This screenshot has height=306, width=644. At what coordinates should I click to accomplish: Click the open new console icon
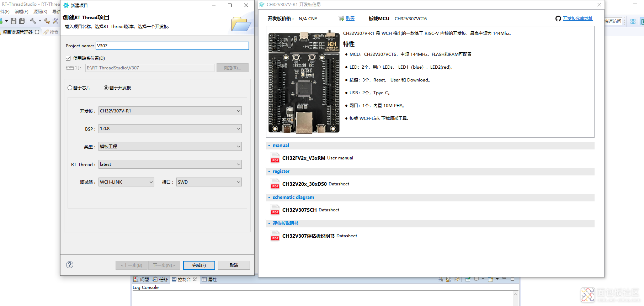point(490,279)
